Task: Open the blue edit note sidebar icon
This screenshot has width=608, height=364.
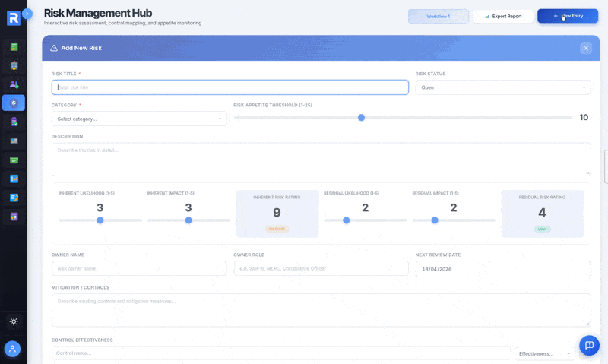Action: (14, 198)
